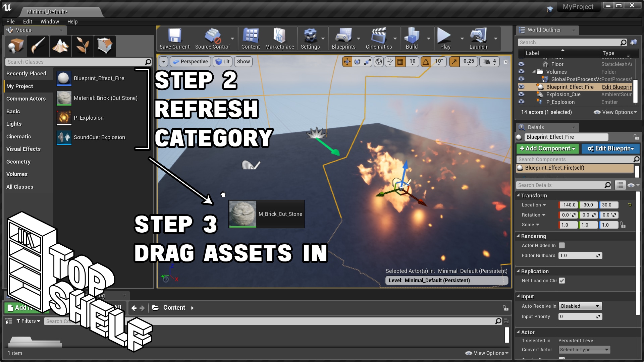Select the rotate gizmo tool in viewport
644x362 pixels.
357,62
